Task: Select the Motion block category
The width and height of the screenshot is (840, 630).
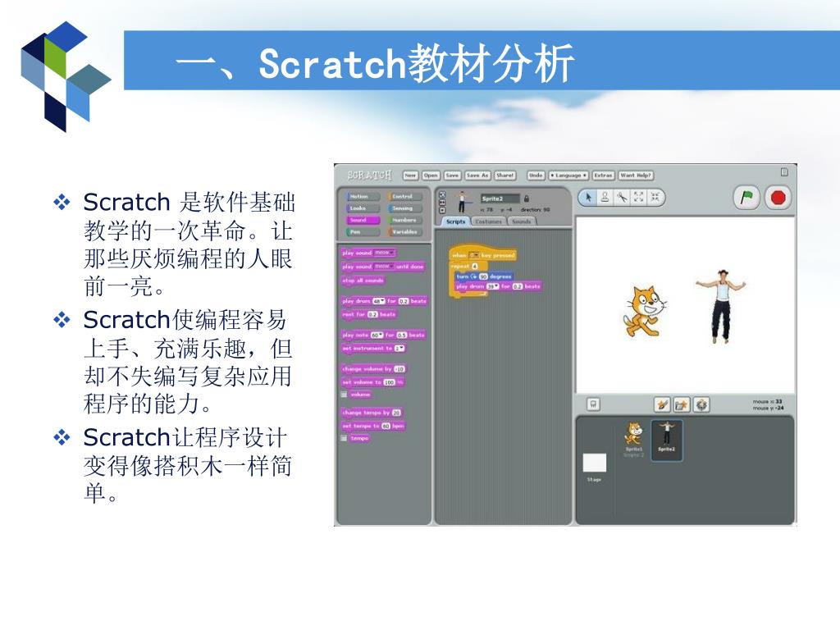Action: 362,197
